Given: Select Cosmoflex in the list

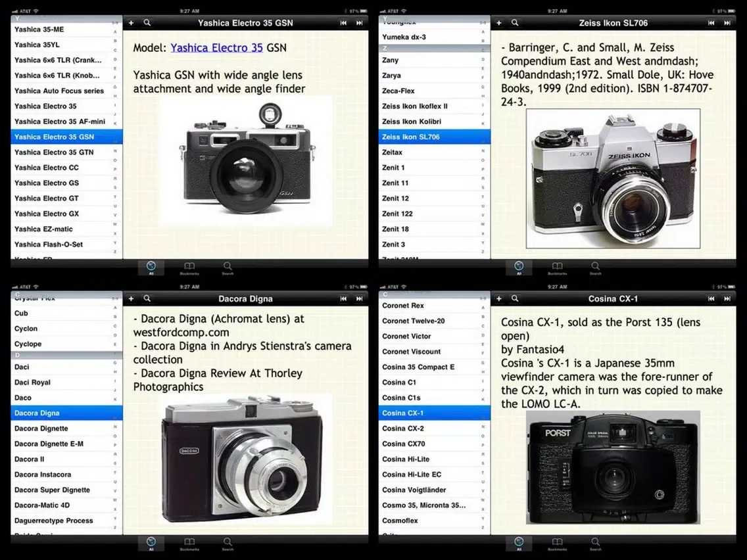Looking at the screenshot, I should click(434, 521).
